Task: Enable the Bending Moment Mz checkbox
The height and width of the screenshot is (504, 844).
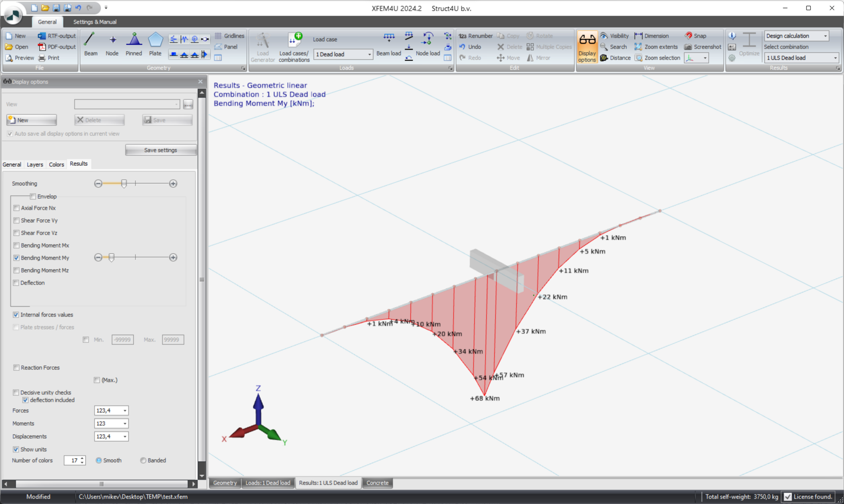Action: pyautogui.click(x=16, y=270)
